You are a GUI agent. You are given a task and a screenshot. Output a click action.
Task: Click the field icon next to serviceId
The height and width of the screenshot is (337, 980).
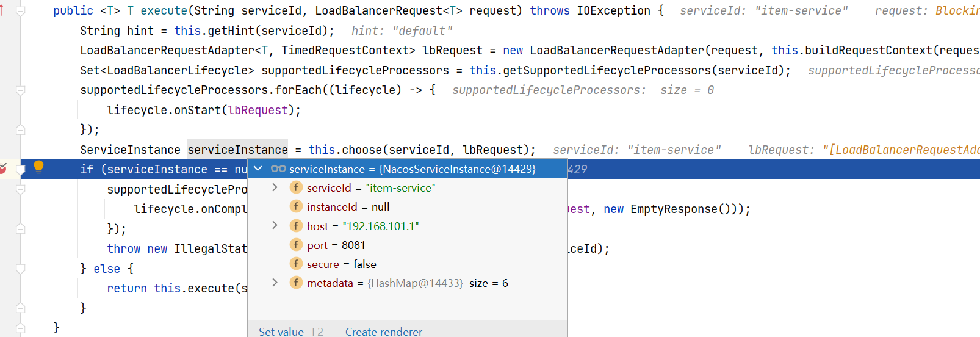[296, 188]
